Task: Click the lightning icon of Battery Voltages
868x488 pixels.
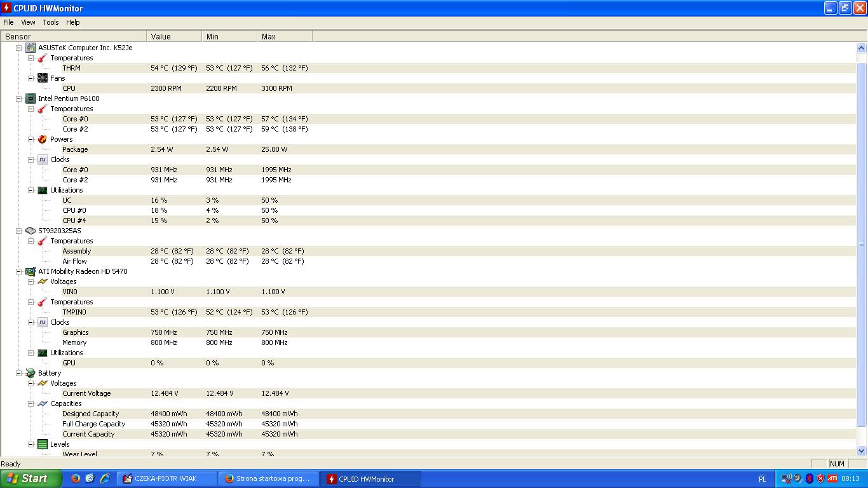Action: point(43,383)
